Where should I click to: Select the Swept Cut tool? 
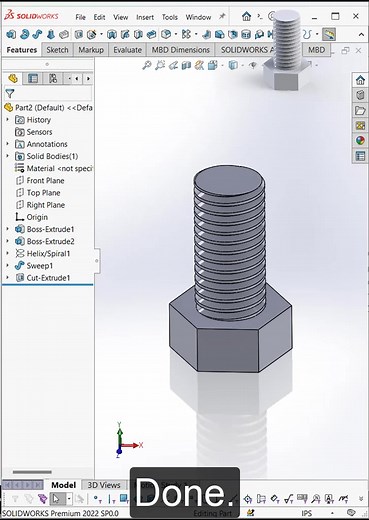click(125, 34)
